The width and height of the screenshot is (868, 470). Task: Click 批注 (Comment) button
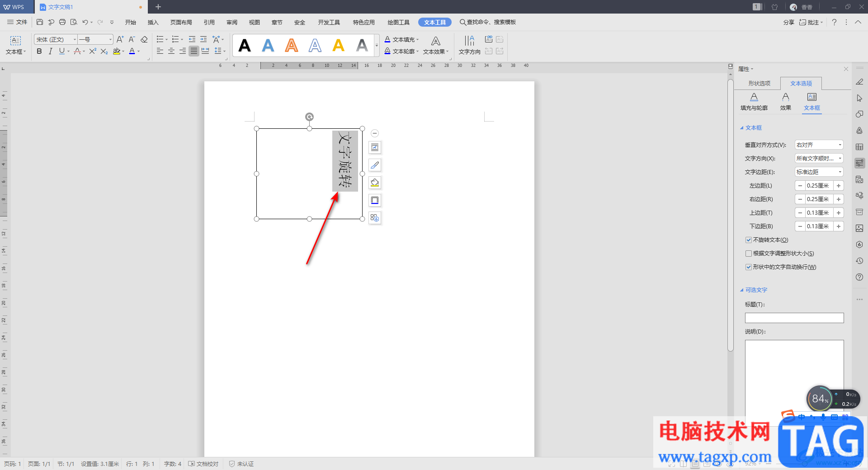pyautogui.click(x=811, y=22)
